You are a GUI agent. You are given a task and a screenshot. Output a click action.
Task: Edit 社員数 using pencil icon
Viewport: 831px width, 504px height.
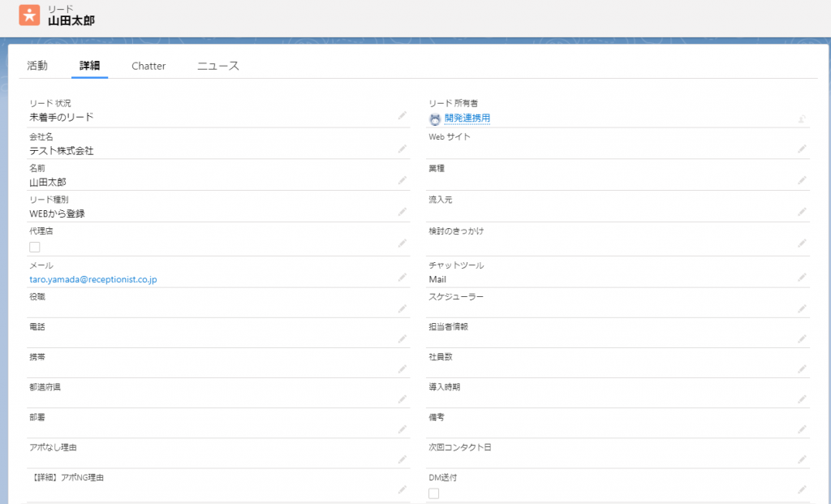(x=802, y=369)
